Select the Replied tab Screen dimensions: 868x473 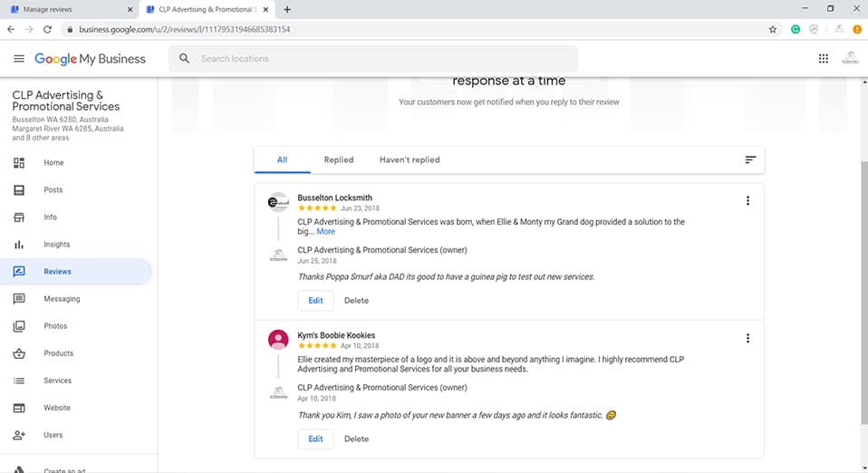[339, 159]
